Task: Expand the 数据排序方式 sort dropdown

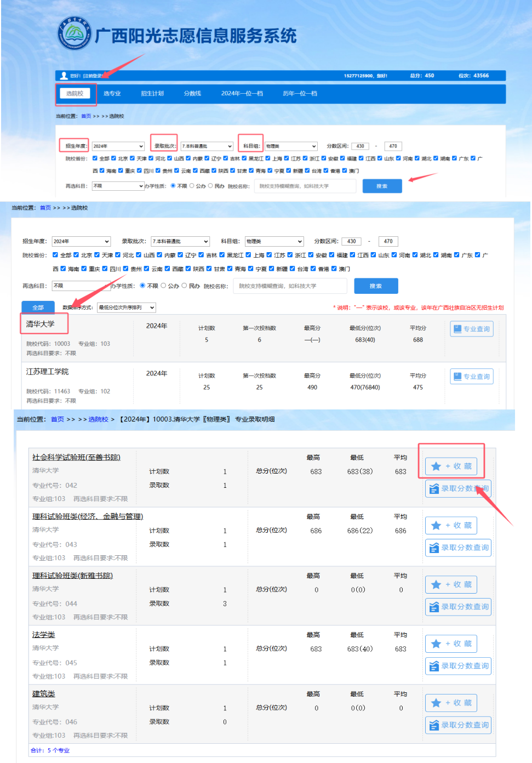Action: pyautogui.click(x=126, y=308)
